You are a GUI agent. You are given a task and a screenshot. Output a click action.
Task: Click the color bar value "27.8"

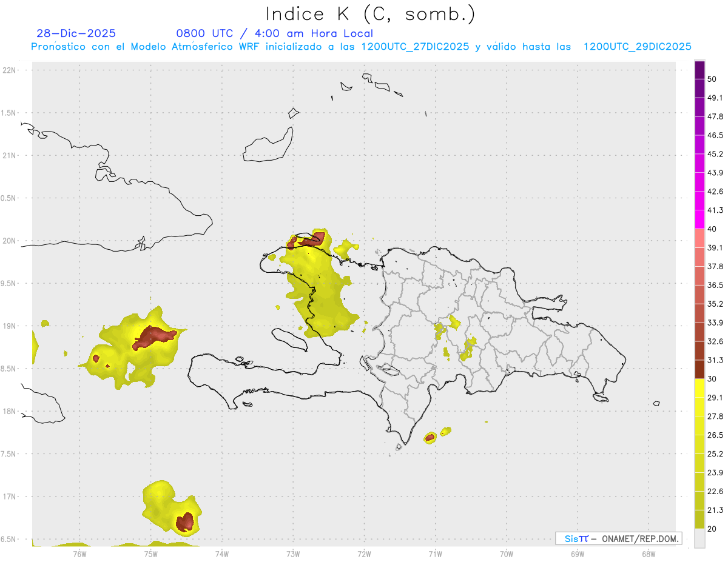pos(715,416)
